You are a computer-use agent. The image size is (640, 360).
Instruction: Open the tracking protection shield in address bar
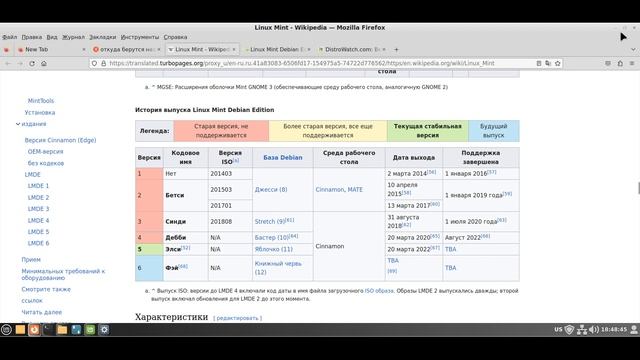[94, 63]
